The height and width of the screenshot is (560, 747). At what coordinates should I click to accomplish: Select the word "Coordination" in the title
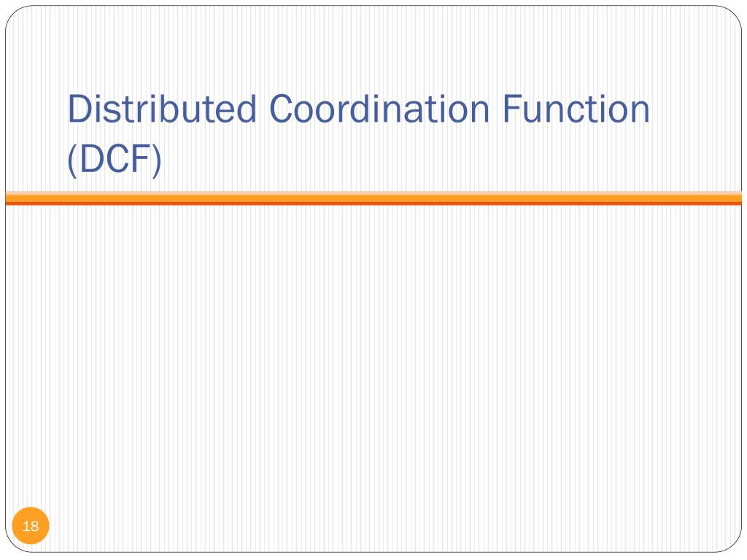[x=379, y=109]
